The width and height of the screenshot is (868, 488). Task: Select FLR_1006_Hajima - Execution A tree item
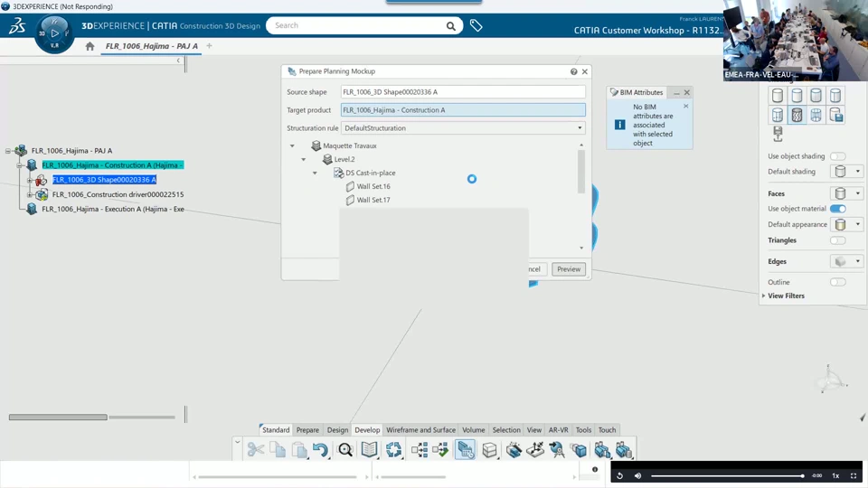coord(113,209)
